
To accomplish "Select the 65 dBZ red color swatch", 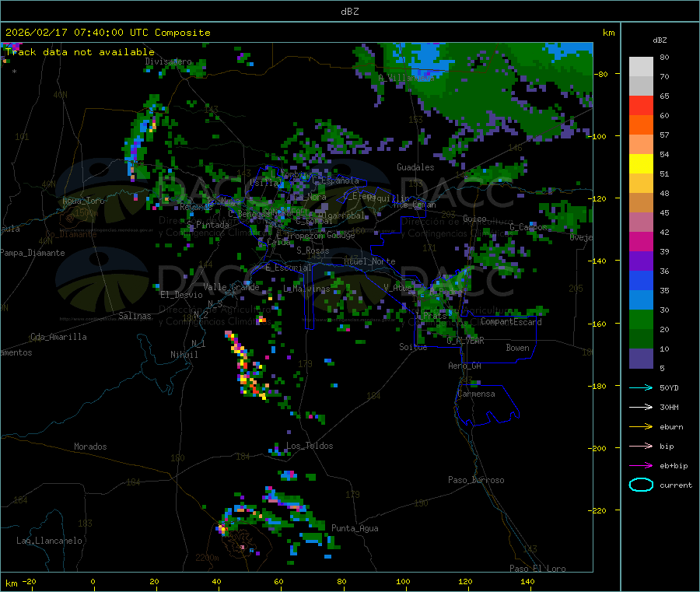I will (641, 105).
